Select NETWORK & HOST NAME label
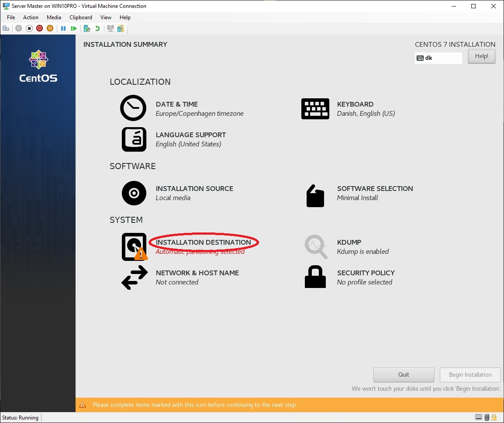Image resolution: width=504 pixels, height=423 pixels. coord(197,273)
